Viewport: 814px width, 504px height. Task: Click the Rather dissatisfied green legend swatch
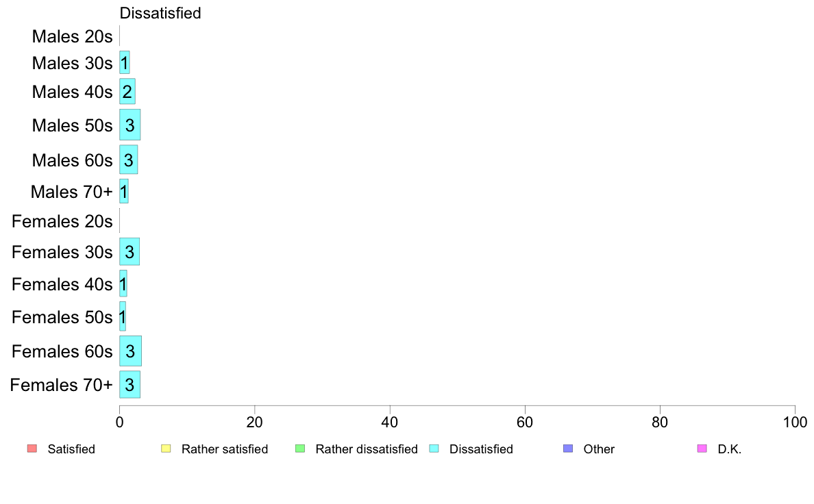[300, 449]
